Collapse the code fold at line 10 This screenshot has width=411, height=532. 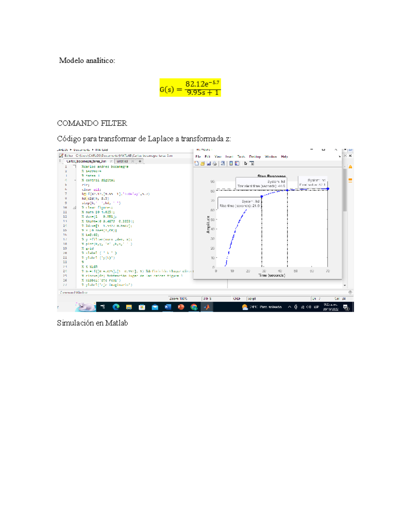click(x=74, y=208)
